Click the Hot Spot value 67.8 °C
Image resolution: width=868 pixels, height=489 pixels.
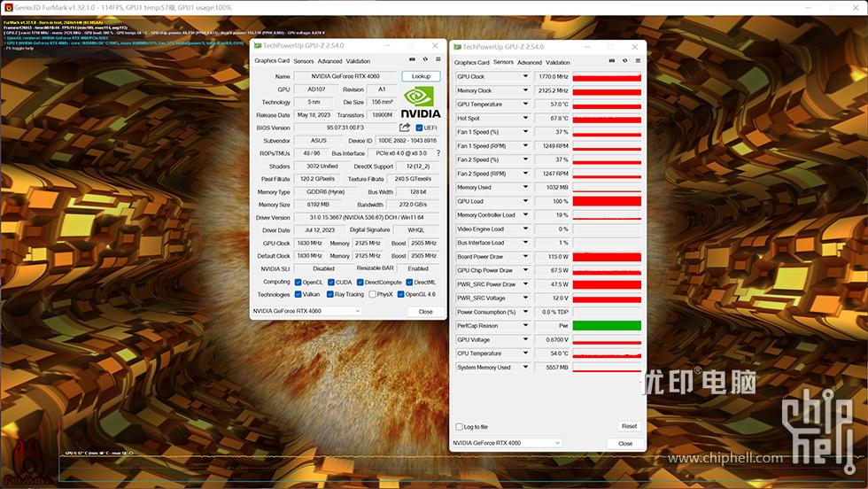[x=553, y=118]
